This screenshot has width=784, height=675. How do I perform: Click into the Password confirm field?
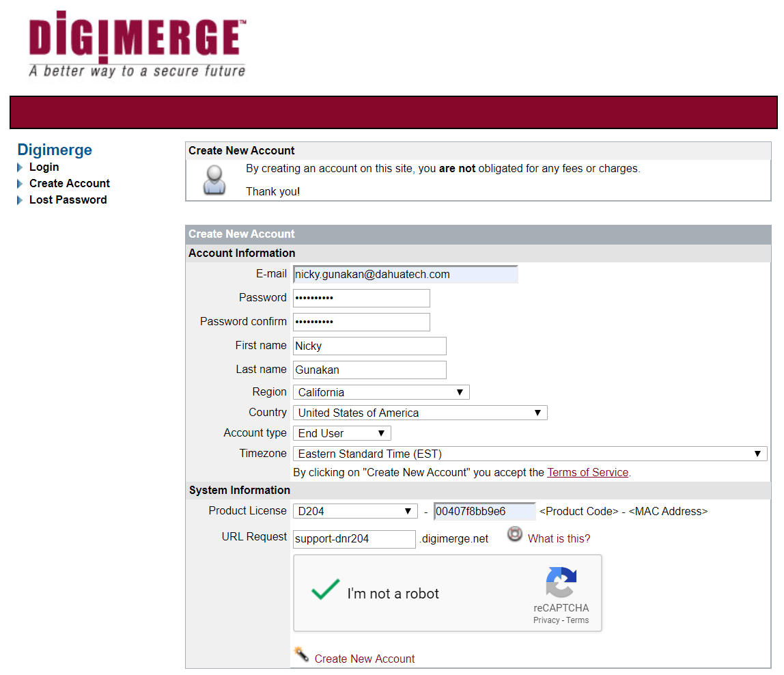click(x=361, y=322)
